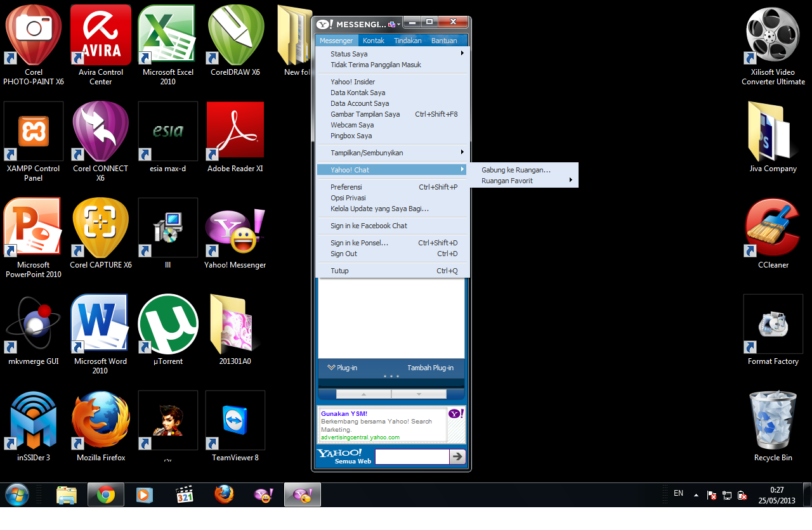Choose Gambar Tampilan Saya
The width and height of the screenshot is (812, 530).
392,114
